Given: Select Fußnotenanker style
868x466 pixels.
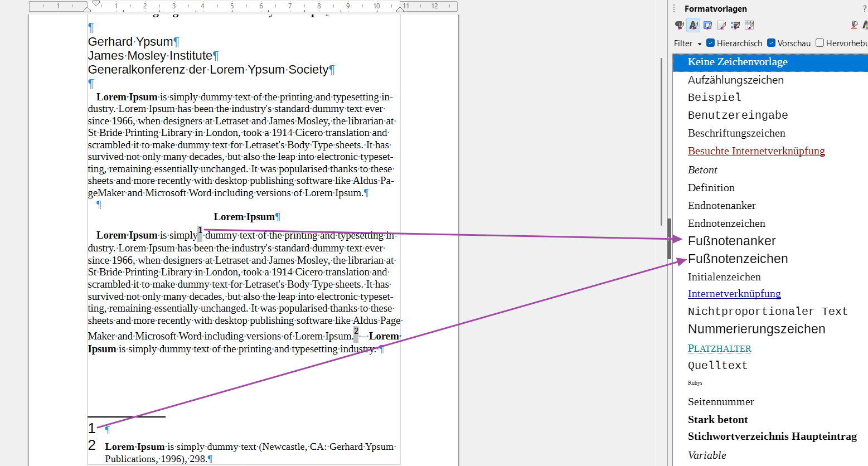Looking at the screenshot, I should (731, 241).
